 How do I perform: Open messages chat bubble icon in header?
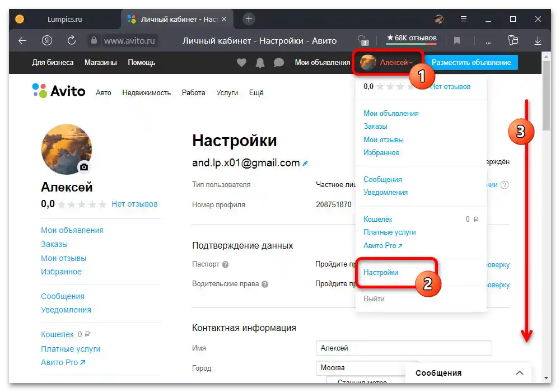(278, 63)
